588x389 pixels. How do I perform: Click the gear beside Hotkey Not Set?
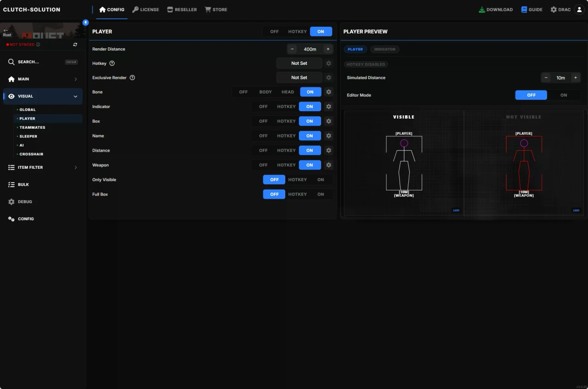pyautogui.click(x=328, y=63)
